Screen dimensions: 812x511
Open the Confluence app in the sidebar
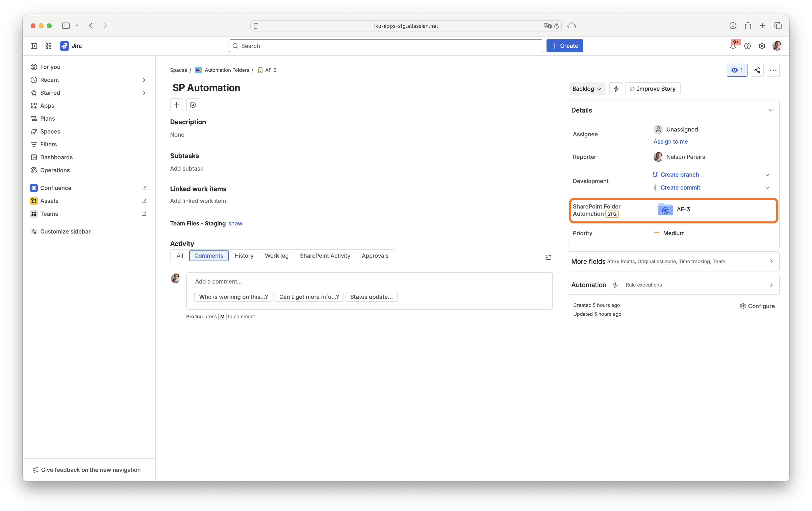click(56, 188)
